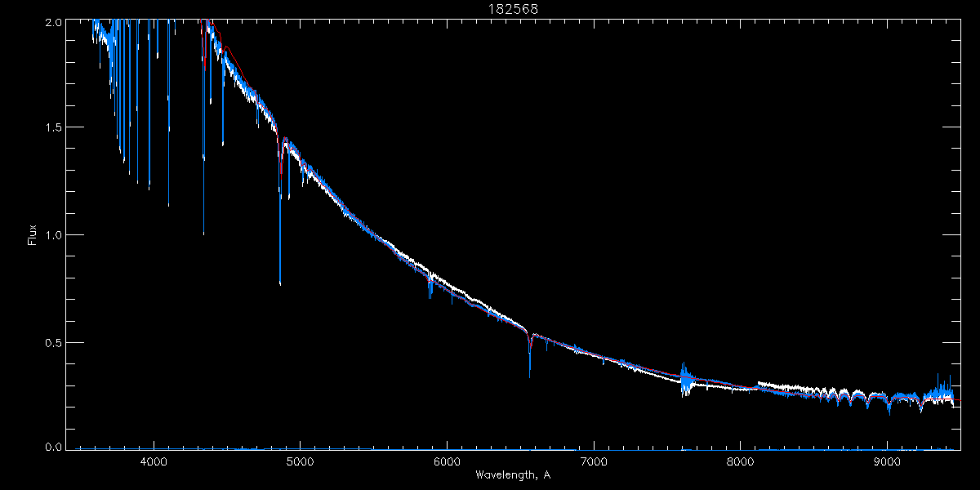Click the 7000 wavelength tick label
This screenshot has width=980, height=490.
click(x=593, y=461)
